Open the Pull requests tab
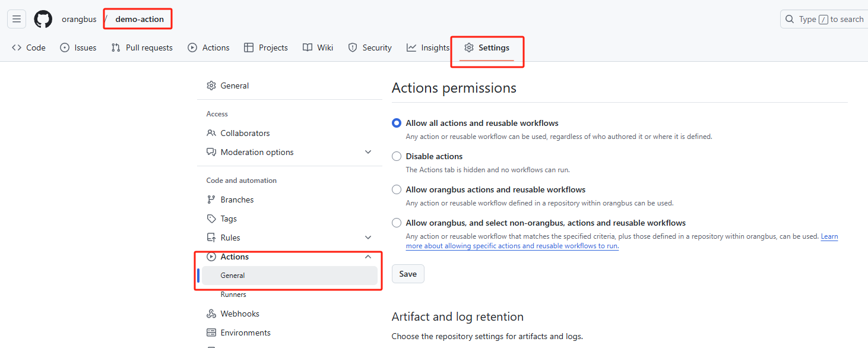The height and width of the screenshot is (348, 868). (142, 48)
